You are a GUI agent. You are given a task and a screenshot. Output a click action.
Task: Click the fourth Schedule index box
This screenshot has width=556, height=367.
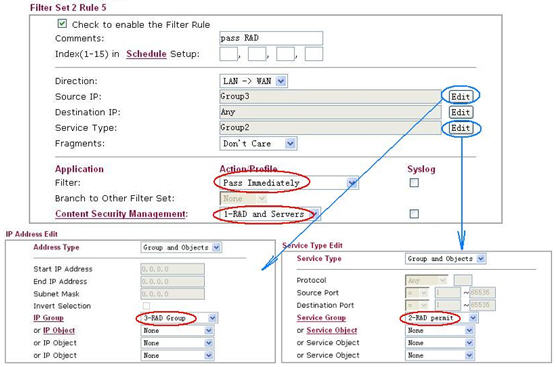(x=314, y=54)
